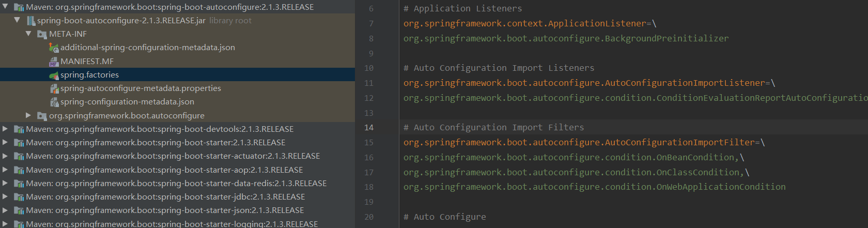This screenshot has width=868, height=228.
Task: Click line number 14 in gutter
Action: coord(369,128)
